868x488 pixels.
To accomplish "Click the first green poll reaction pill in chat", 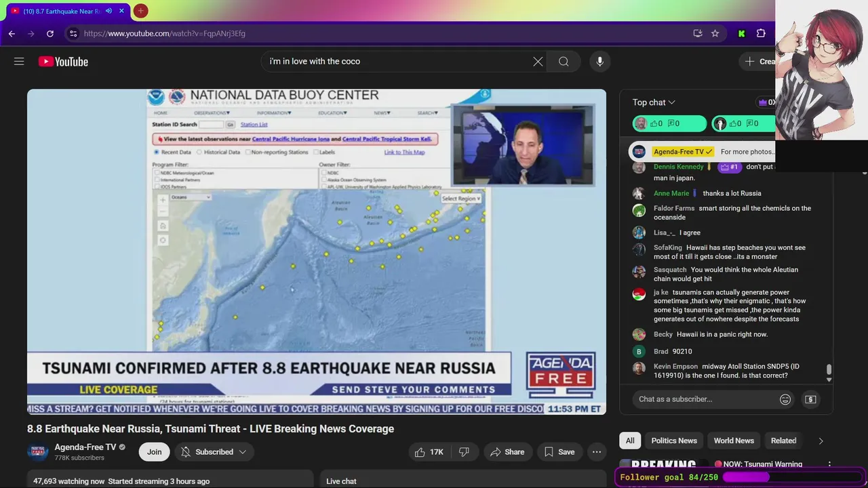I will (671, 123).
